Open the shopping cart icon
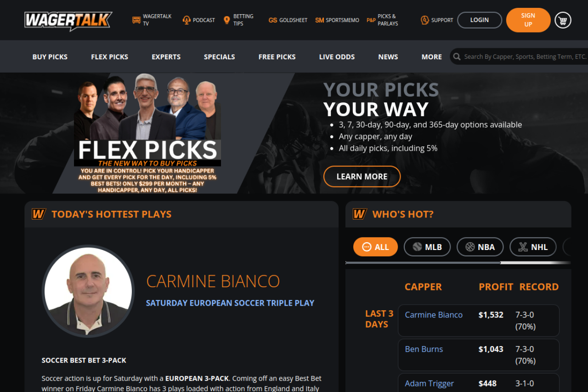This screenshot has width=588, height=392. (563, 20)
